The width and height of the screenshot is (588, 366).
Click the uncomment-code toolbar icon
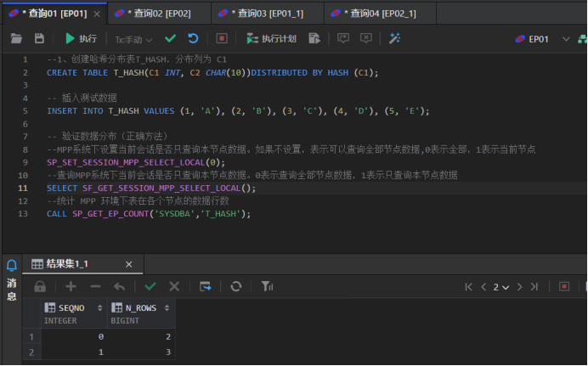(366, 38)
